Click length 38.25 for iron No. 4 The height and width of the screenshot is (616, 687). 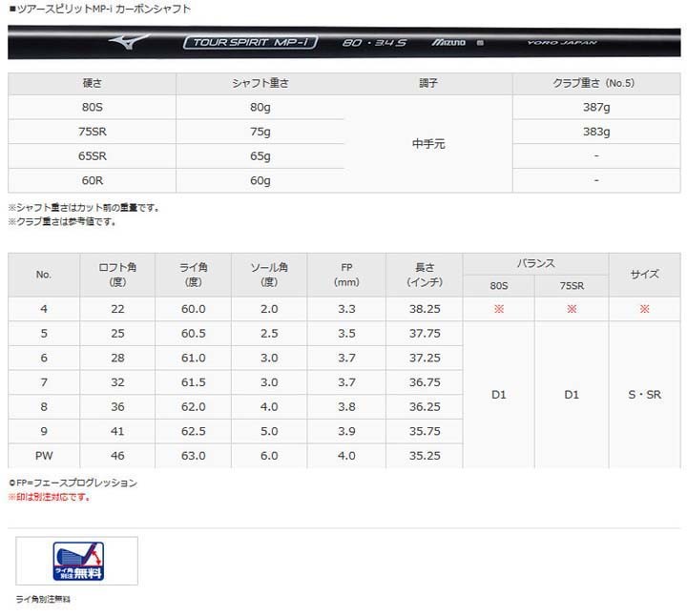[425, 309]
